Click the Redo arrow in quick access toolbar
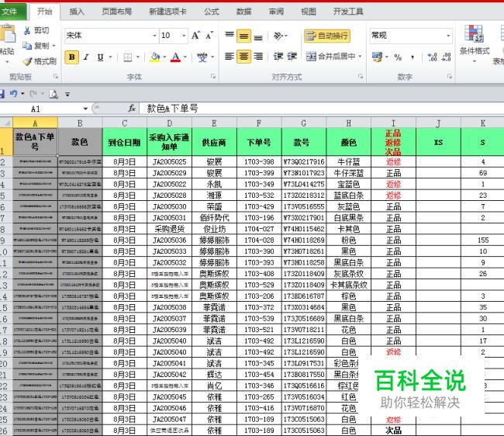The height and width of the screenshot is (436, 504). pyautogui.click(x=33, y=94)
